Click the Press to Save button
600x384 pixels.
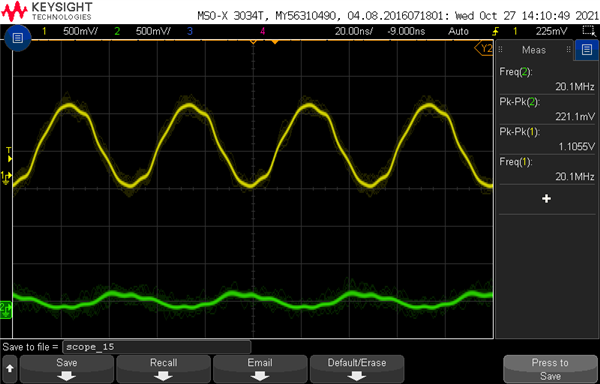point(550,369)
